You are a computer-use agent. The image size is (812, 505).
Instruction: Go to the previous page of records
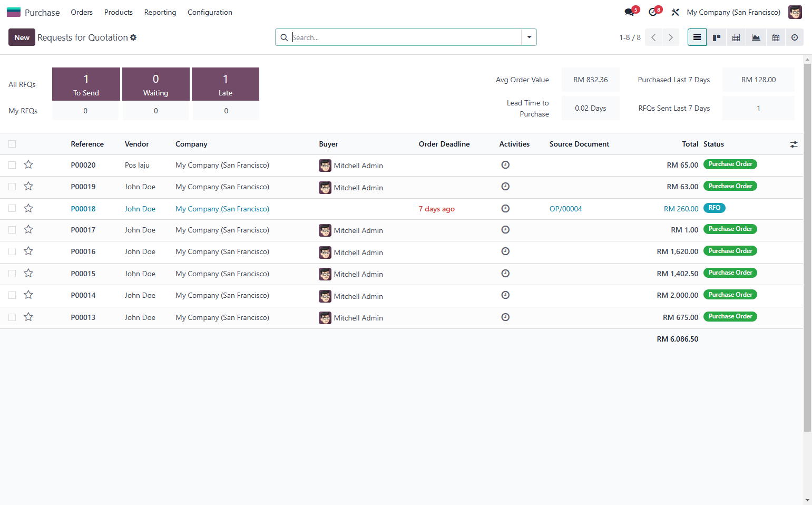[653, 37]
